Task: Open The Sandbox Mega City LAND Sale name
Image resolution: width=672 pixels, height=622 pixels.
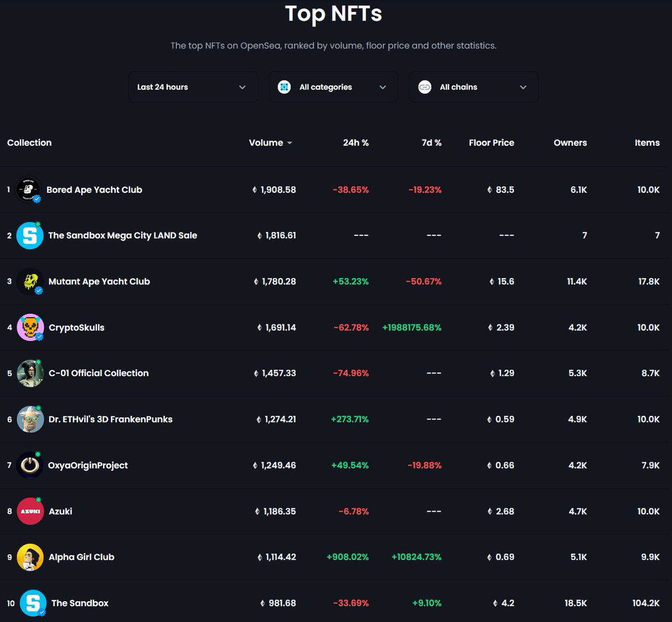Action: [123, 236]
